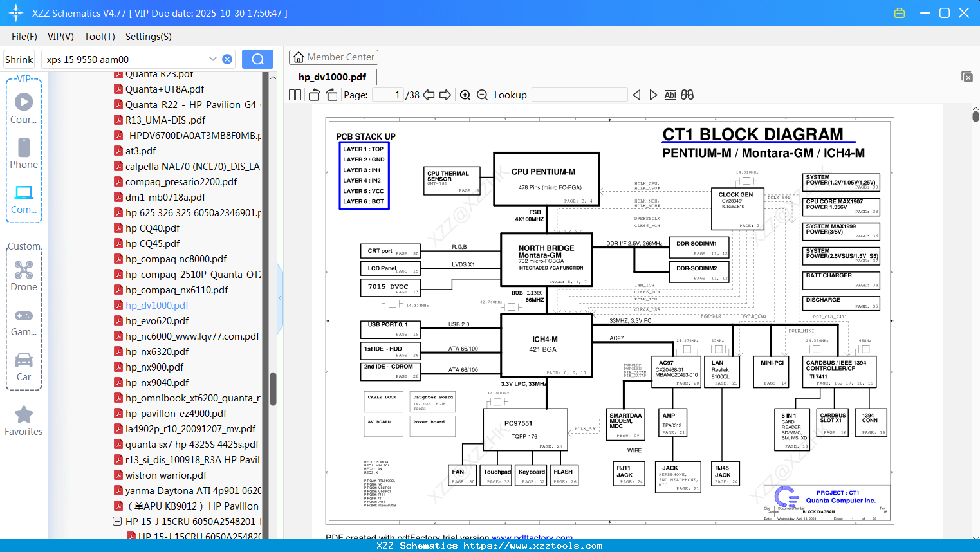The height and width of the screenshot is (552, 980).
Task: Click the detach window icon in tab bar
Action: pos(967,77)
